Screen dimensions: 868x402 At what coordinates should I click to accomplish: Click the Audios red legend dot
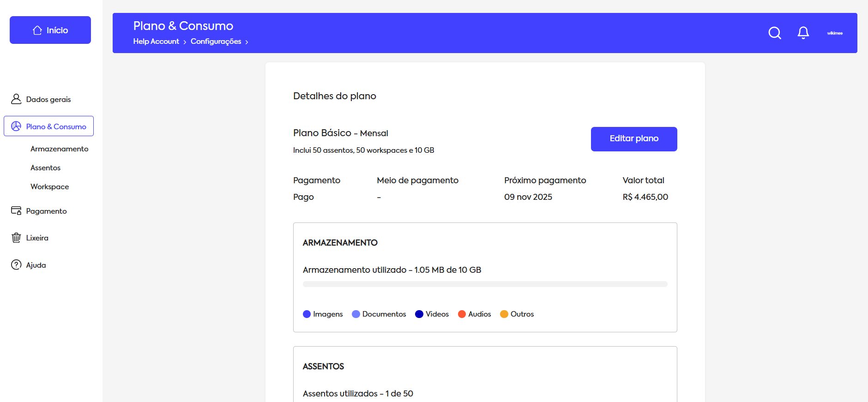[x=462, y=314]
